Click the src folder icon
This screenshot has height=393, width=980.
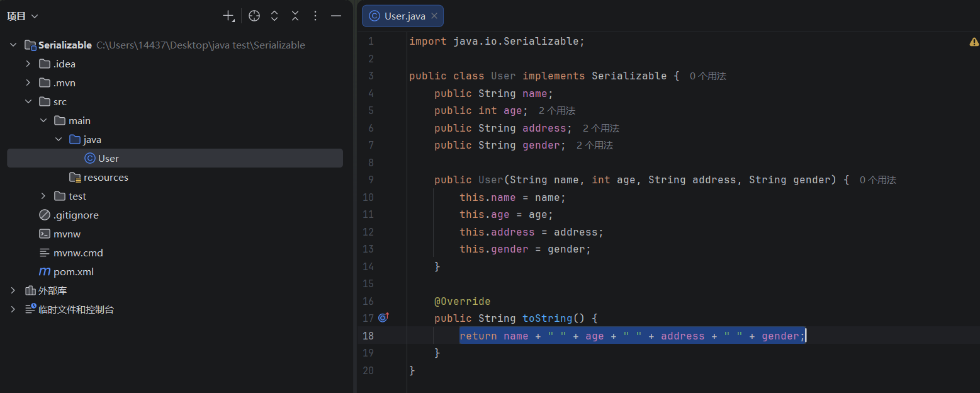(44, 101)
